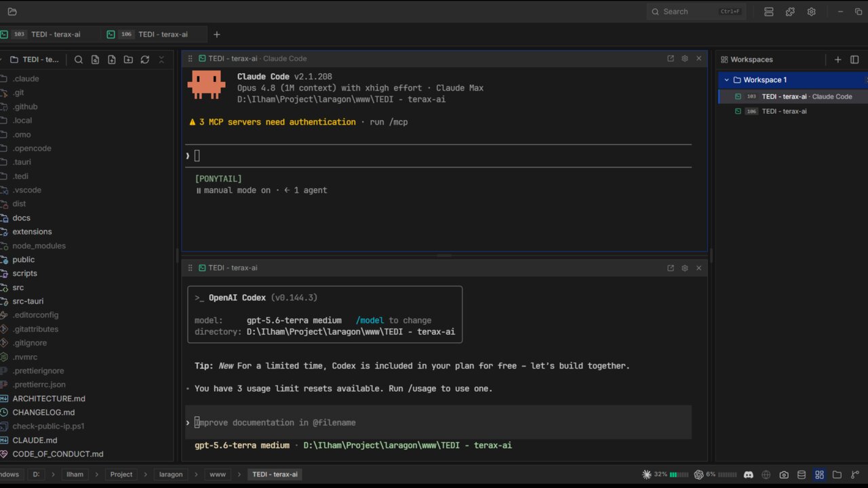
Task: Create a new folder in the explorer
Action: point(128,60)
